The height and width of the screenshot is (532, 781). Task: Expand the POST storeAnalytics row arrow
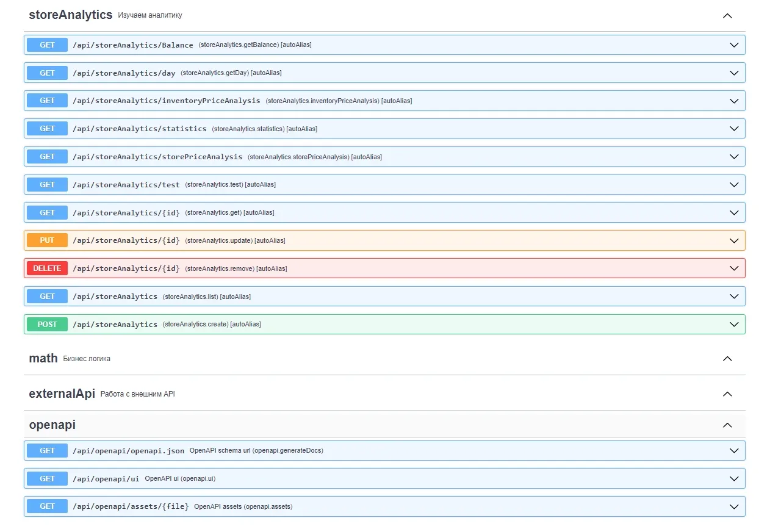click(x=734, y=324)
